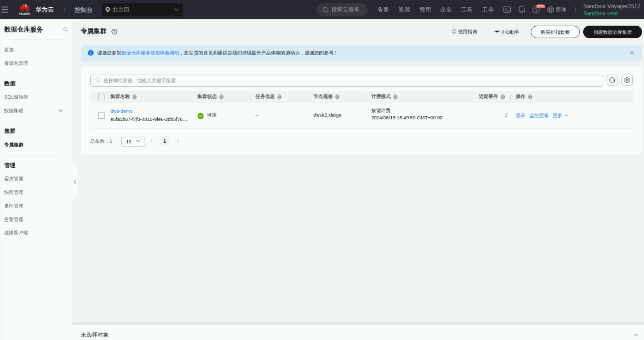Sort by 节点规格 column
The height and width of the screenshot is (340, 644).
337,97
